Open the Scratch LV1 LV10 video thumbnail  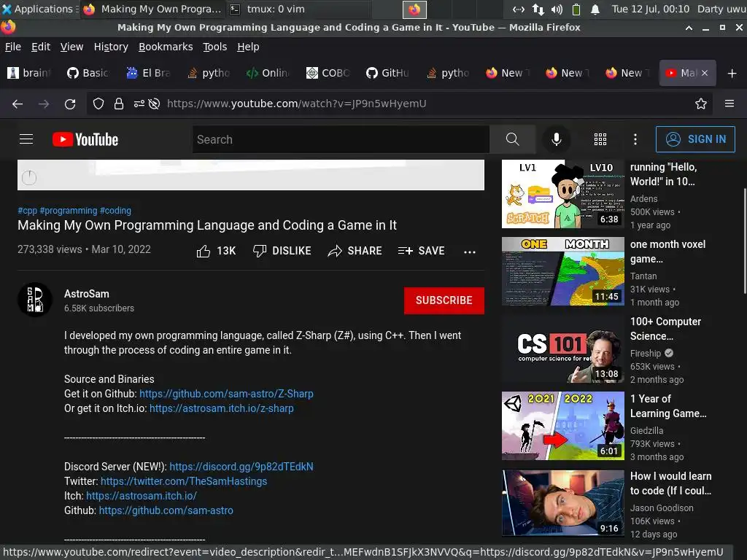click(x=562, y=194)
